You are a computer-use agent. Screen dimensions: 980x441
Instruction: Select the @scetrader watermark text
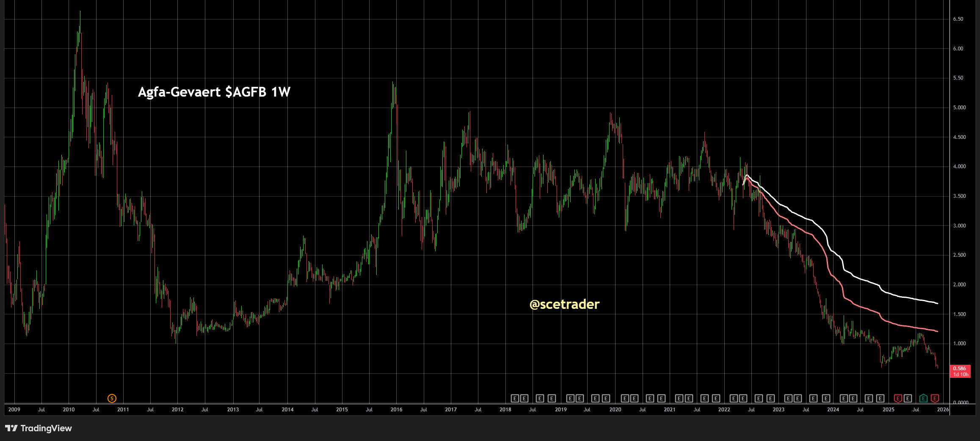pyautogui.click(x=564, y=304)
